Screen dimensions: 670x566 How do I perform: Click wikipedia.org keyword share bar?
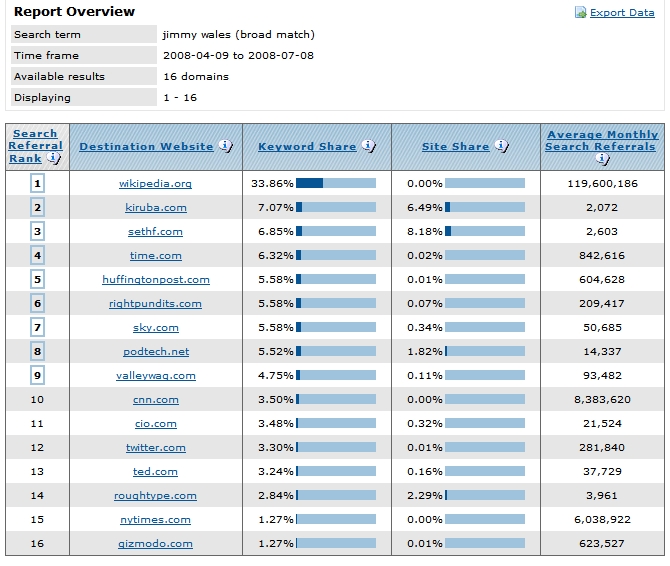[x=336, y=183]
